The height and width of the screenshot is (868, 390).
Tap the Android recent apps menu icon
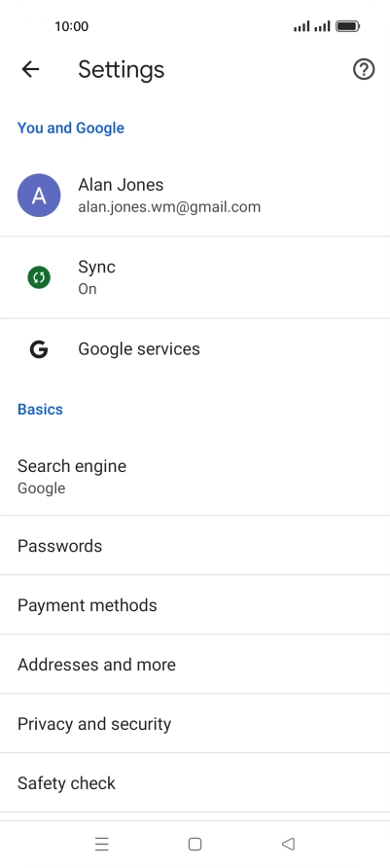click(x=102, y=844)
